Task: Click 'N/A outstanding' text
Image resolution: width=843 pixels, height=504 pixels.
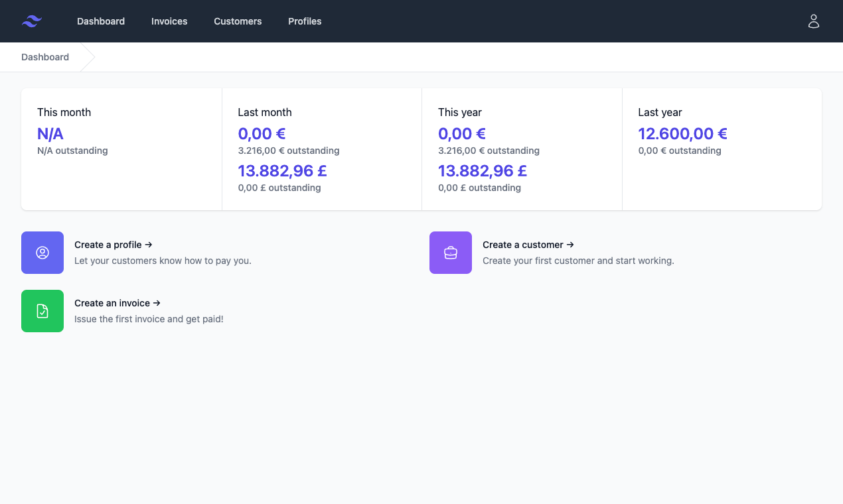Action: pos(72,151)
